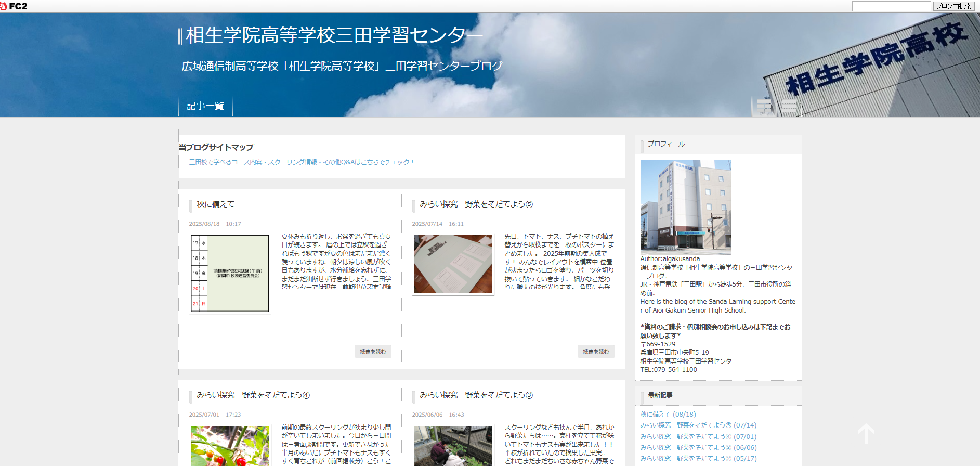This screenshot has height=466, width=980.
Task: Switch to list layout view icon
Action: 789,106
